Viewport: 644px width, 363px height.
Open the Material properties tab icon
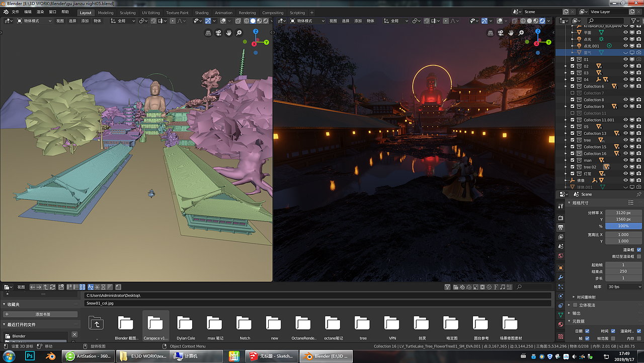point(561,324)
